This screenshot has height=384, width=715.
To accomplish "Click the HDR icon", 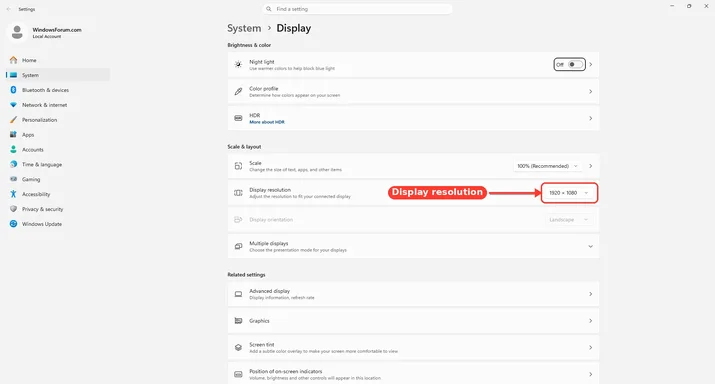I will click(238, 118).
